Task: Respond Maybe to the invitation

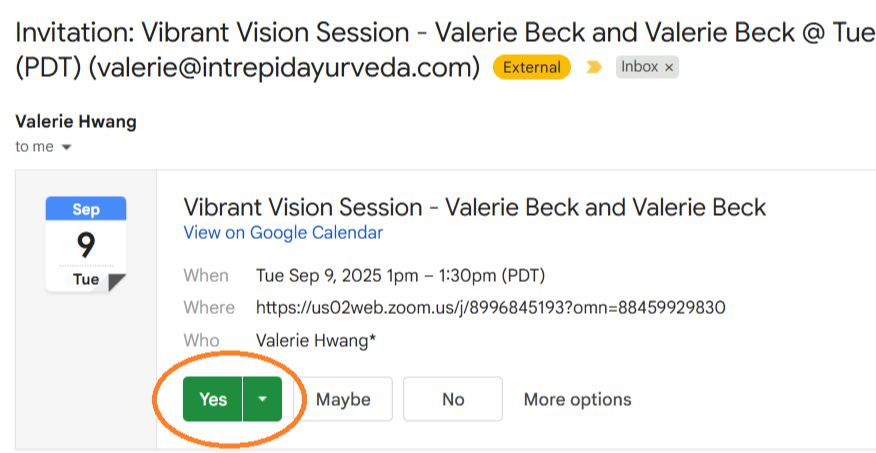Action: point(343,399)
